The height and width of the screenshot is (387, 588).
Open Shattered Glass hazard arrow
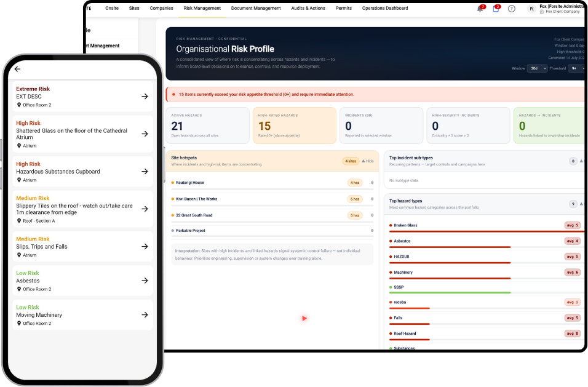pyautogui.click(x=145, y=134)
